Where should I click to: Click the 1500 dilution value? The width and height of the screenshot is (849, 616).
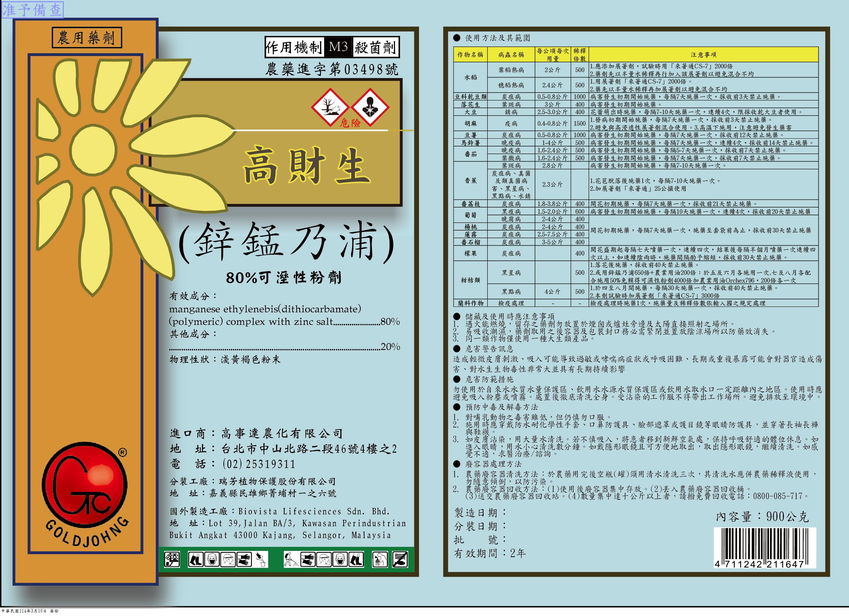580,123
